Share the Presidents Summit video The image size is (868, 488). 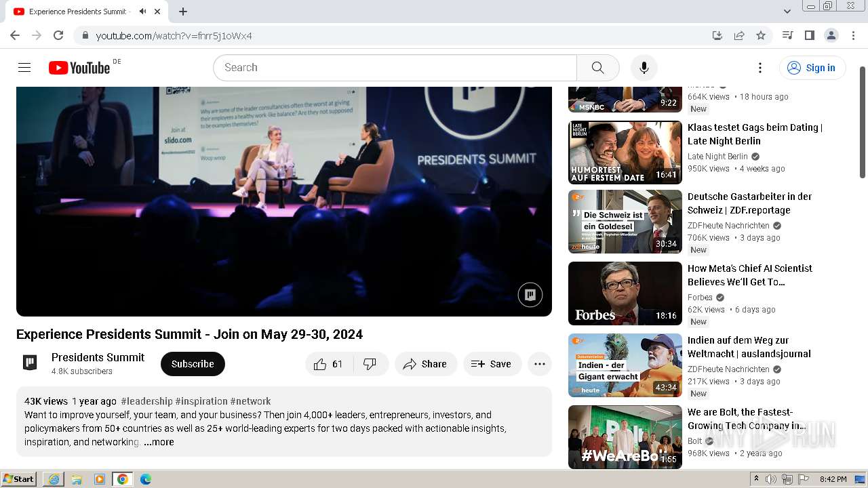(426, 364)
